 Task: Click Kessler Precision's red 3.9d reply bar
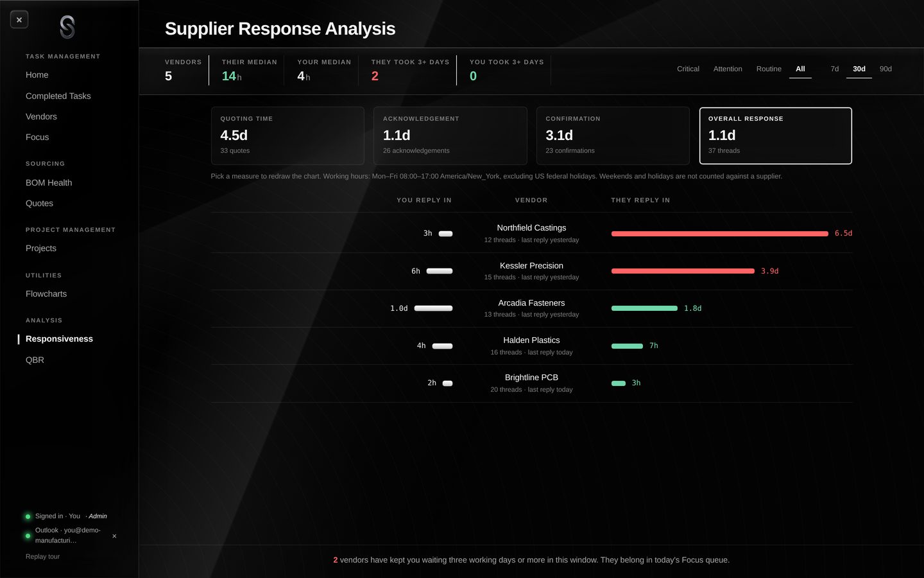[x=683, y=271]
